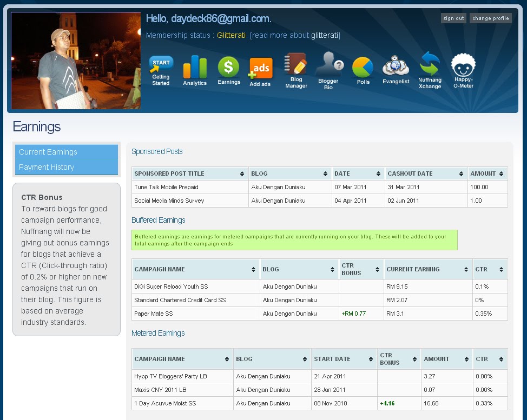
Task: Click the change profile button
Action: coord(490,18)
